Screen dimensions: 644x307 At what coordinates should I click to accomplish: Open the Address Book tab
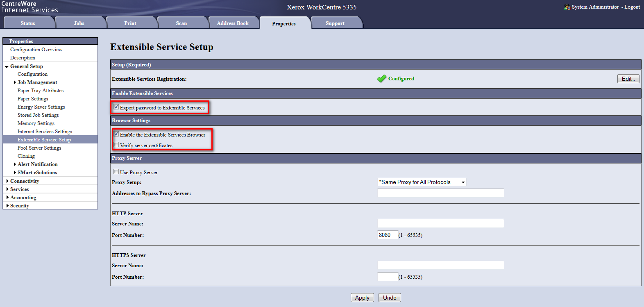coord(233,23)
